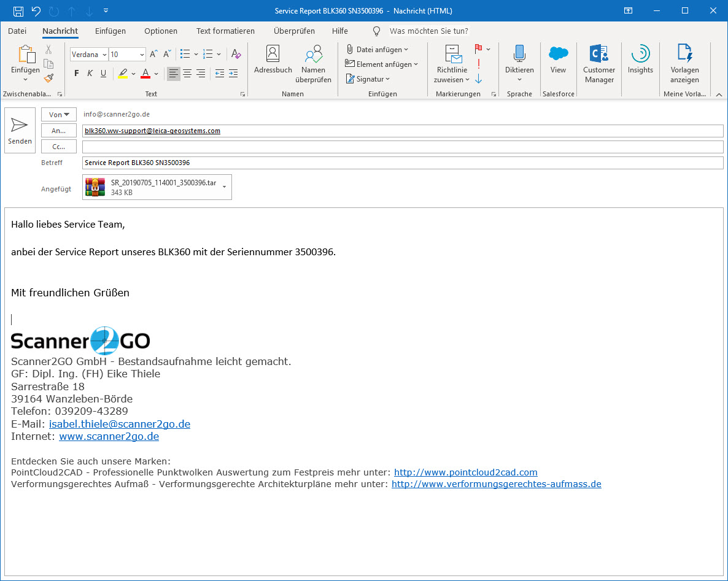Expand the Zwischenablage dialog launcher
The image size is (728, 581).
pos(60,94)
